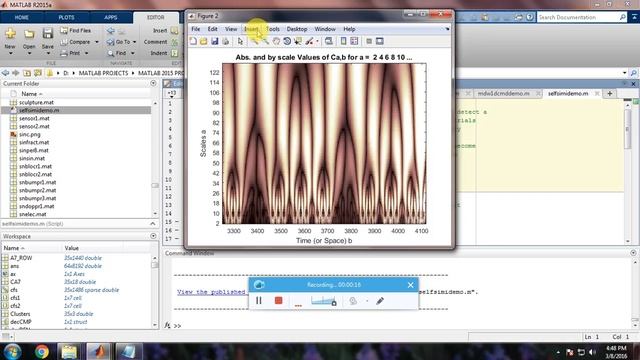
Task: Click the Indent icon in the ribbon
Action: click(x=174, y=53)
